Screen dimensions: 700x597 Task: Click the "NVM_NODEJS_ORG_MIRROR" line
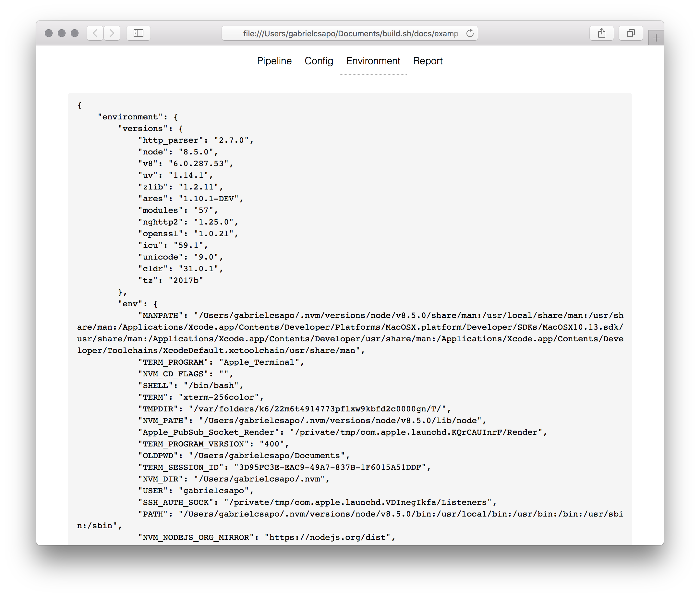267,538
